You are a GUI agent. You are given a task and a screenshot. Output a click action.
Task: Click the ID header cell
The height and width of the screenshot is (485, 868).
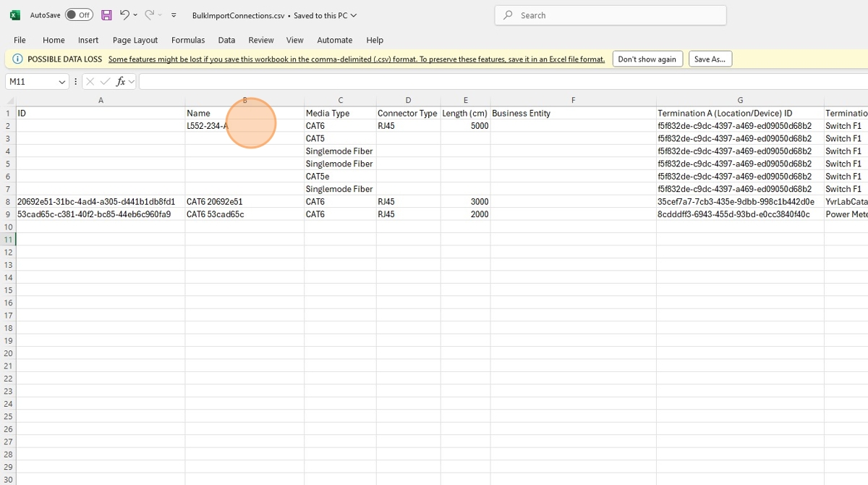(x=101, y=114)
